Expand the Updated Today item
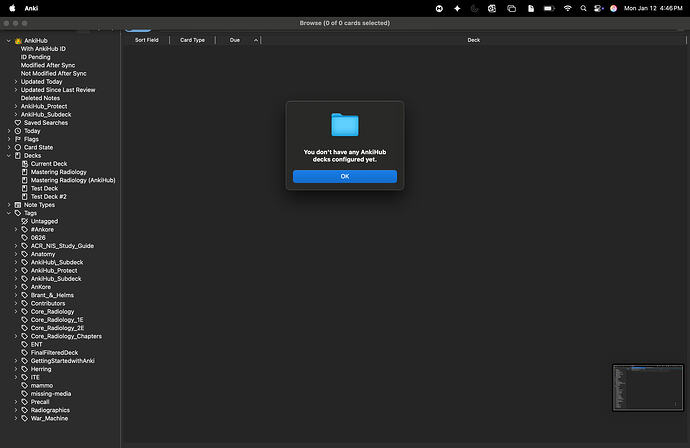The image size is (690, 448). coord(16,81)
